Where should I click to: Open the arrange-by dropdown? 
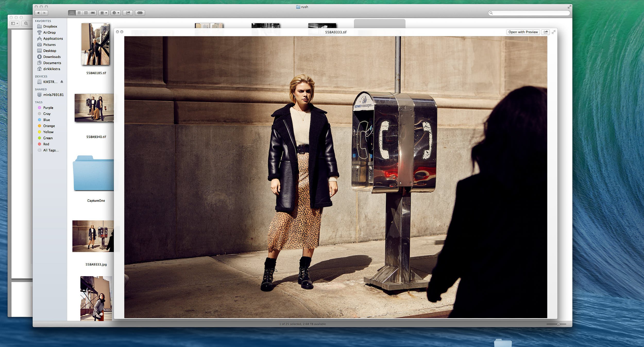103,13
